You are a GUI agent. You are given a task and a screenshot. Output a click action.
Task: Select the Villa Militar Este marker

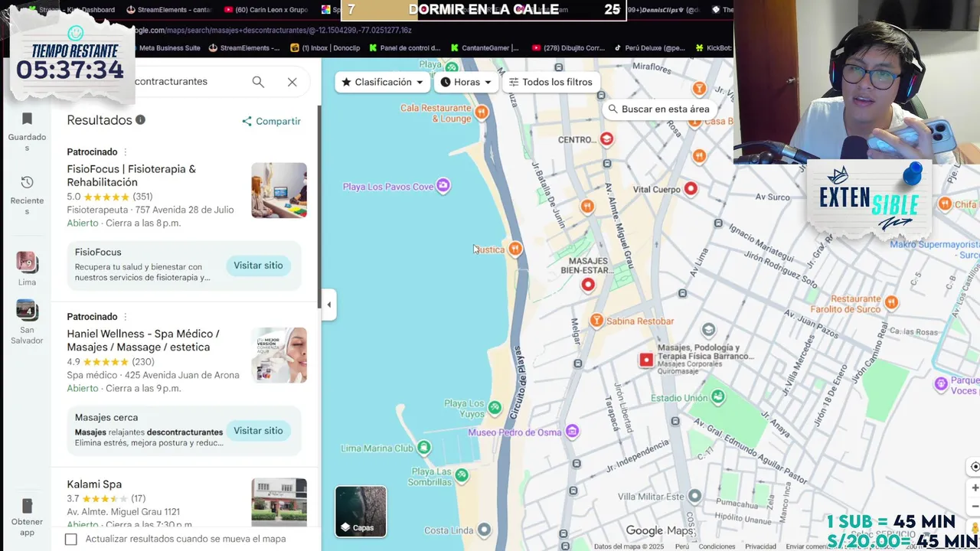694,496
